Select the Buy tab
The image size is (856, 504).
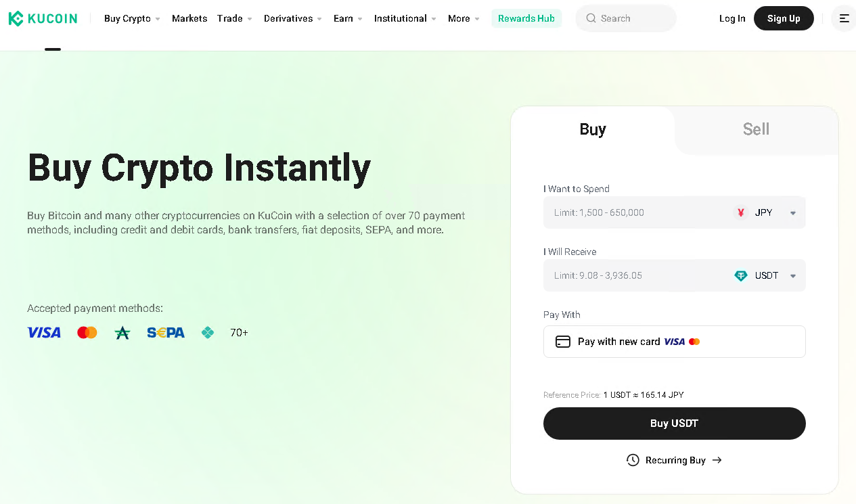(593, 129)
